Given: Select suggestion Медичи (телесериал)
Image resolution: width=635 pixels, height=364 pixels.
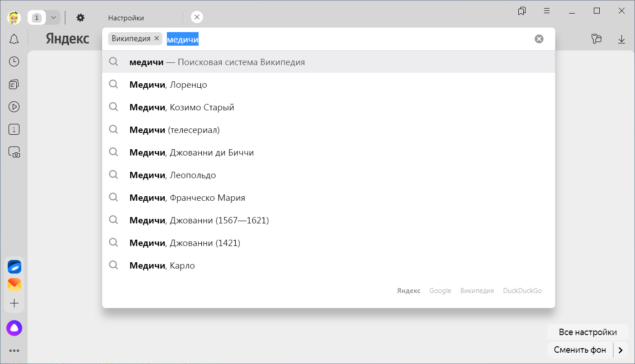Looking at the screenshot, I should [x=329, y=130].
